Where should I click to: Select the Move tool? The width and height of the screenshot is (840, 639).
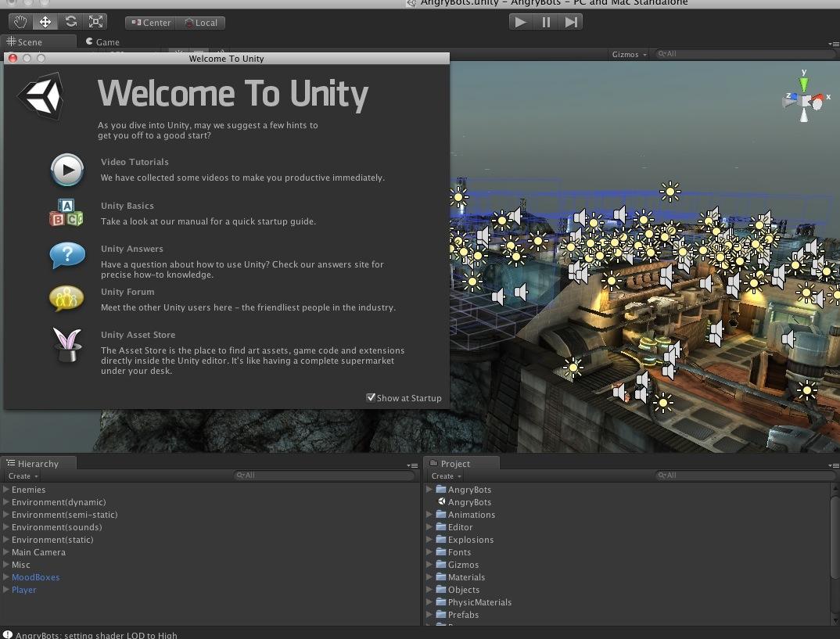45,22
